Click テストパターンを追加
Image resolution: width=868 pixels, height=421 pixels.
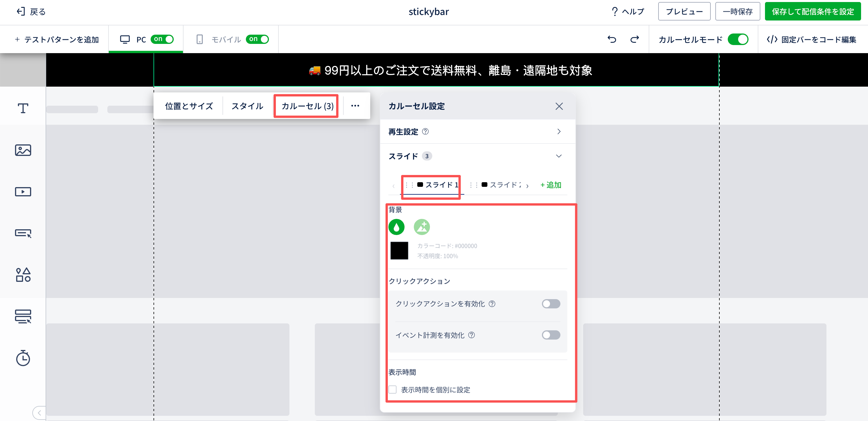click(x=57, y=40)
